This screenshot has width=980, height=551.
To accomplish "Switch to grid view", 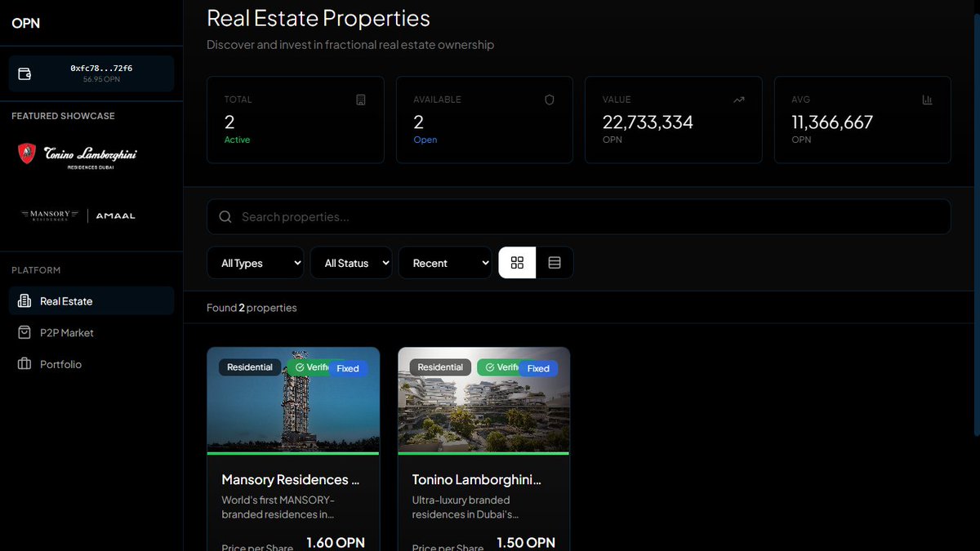I will tap(517, 263).
